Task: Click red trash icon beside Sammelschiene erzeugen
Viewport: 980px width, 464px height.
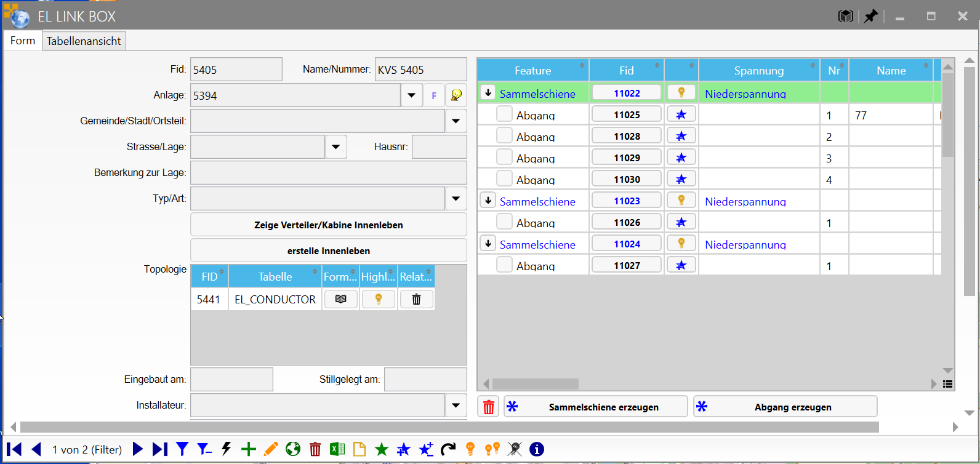Action: (489, 407)
